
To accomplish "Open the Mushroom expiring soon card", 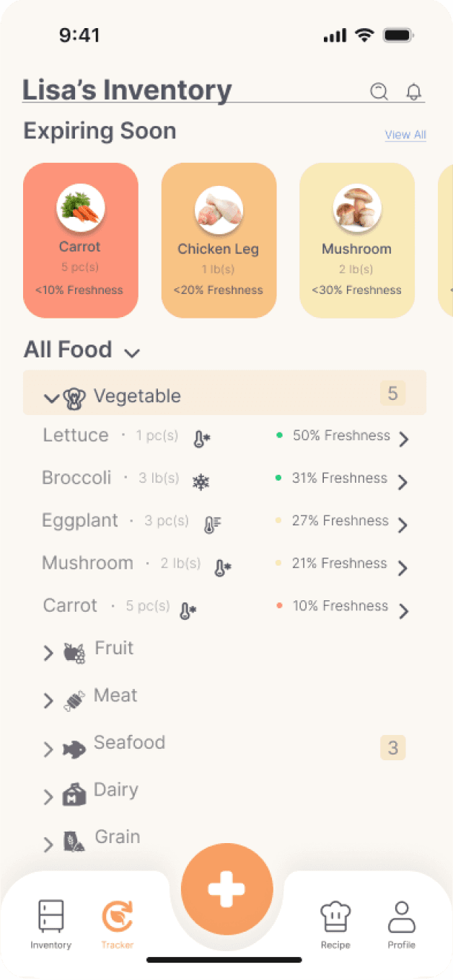I will click(357, 241).
